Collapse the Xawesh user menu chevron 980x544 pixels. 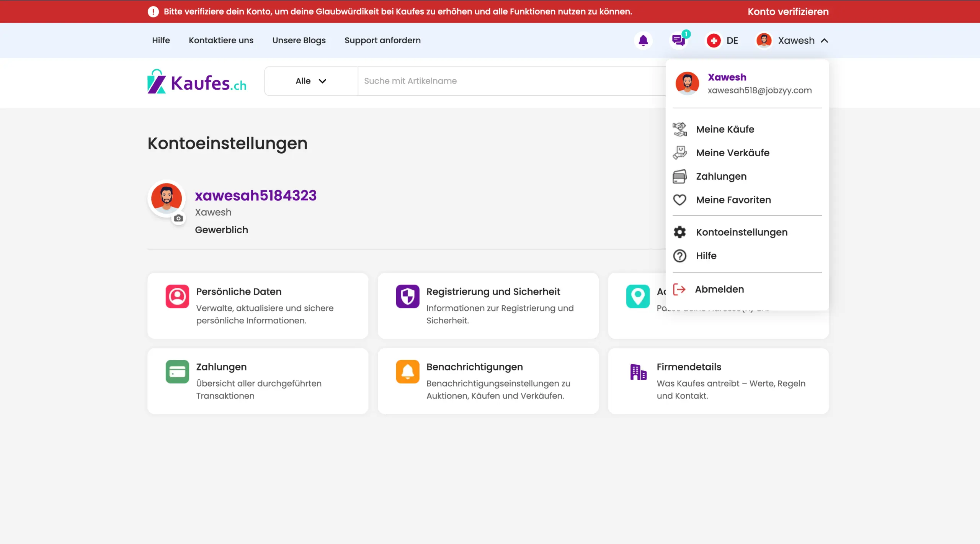click(x=825, y=41)
